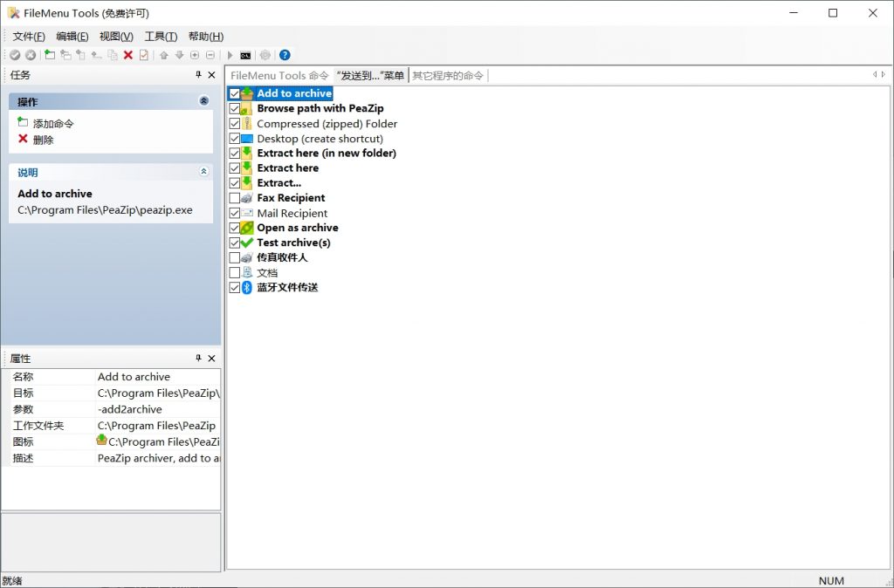Viewport: 894px width, 588px height.
Task: Click the copy toolbar icon
Action: [x=113, y=55]
